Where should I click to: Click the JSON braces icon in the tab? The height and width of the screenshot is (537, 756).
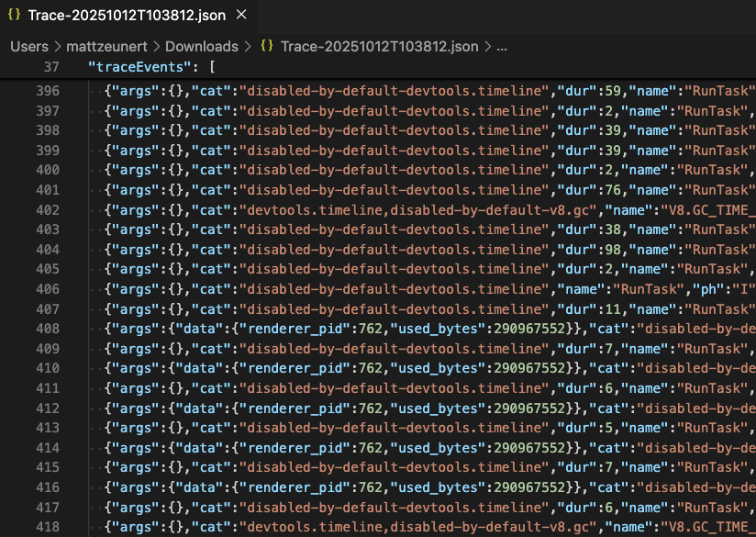[14, 16]
